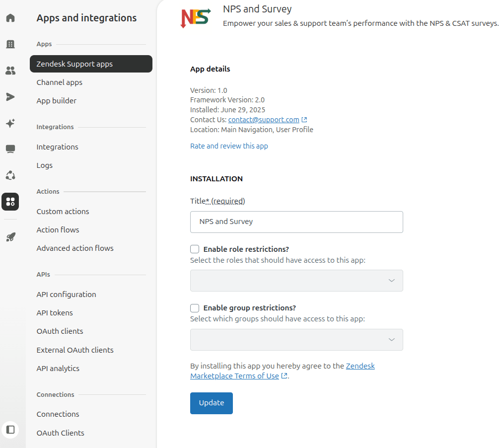This screenshot has height=448, width=504.
Task: Click 'Framework Version: 2.0' text
Action: pos(227,100)
